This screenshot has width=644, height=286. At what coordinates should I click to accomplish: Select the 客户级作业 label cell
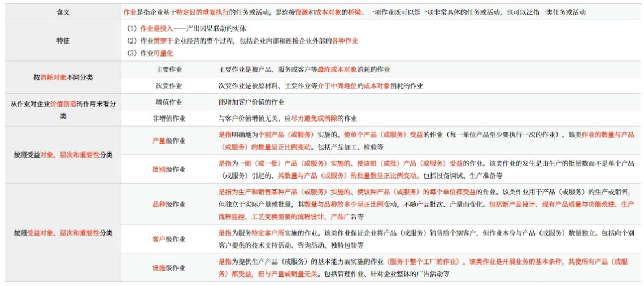point(168,239)
